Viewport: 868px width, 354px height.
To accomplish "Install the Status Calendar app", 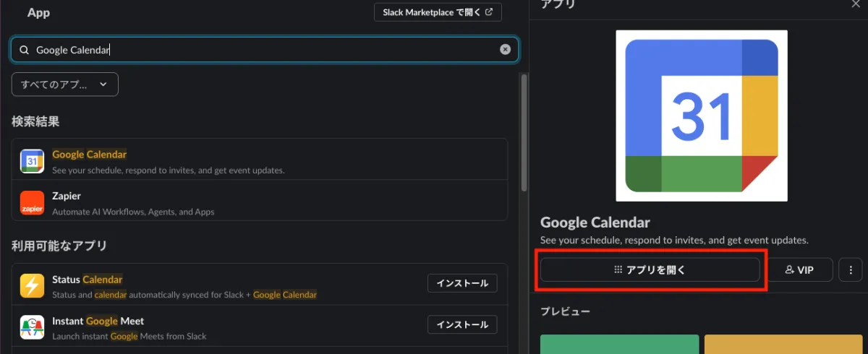I will [462, 283].
